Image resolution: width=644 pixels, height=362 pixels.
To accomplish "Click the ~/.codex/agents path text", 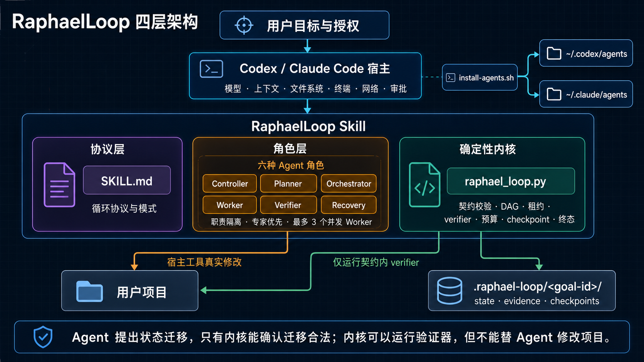I will coord(597,54).
